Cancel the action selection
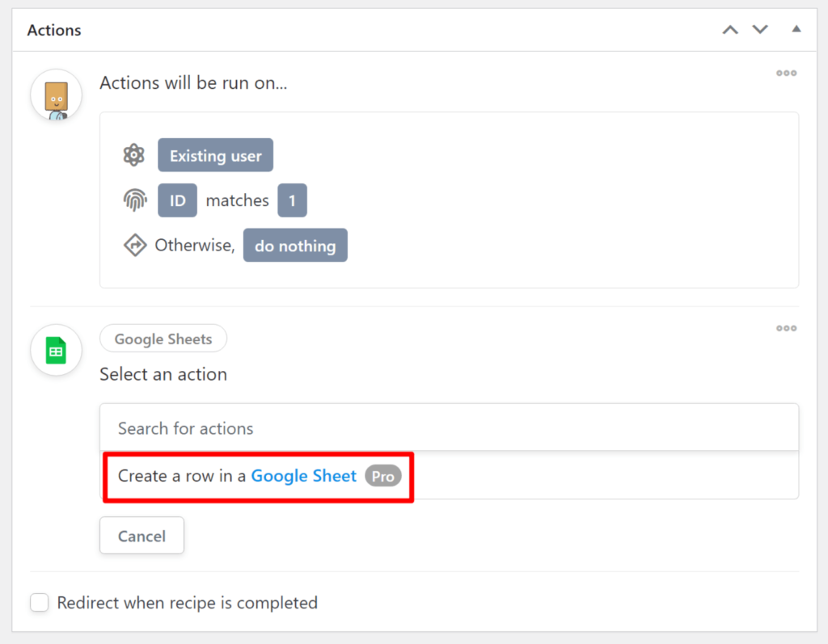Image resolution: width=828 pixels, height=644 pixels. [x=142, y=536]
